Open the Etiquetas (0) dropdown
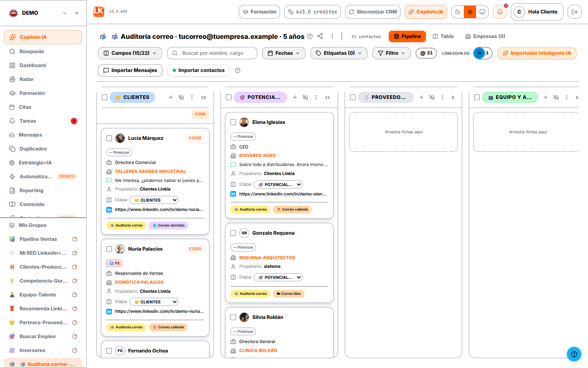The width and height of the screenshot is (588, 368). tap(339, 53)
